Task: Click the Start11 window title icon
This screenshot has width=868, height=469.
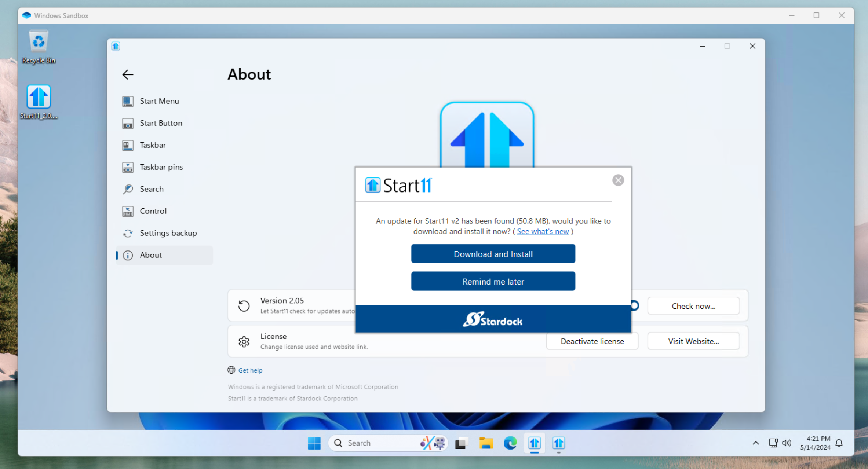Action: 116,46
